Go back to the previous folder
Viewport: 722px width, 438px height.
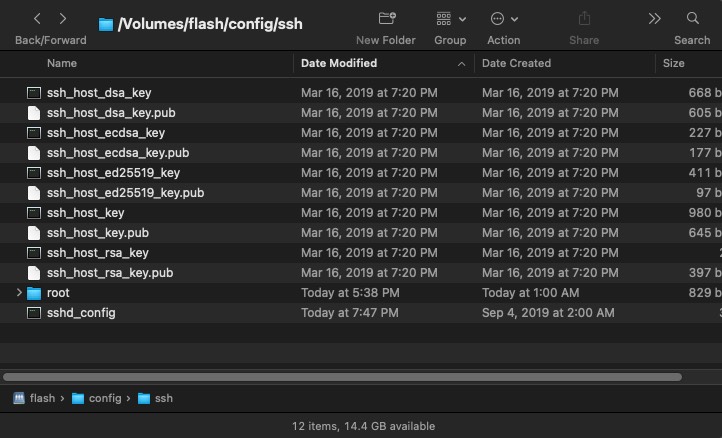[37, 19]
